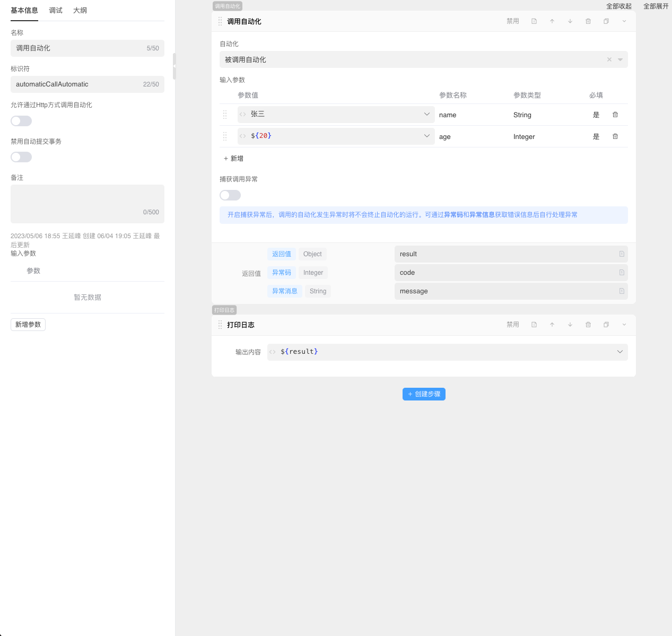Open the 大纲 tab

[80, 11]
